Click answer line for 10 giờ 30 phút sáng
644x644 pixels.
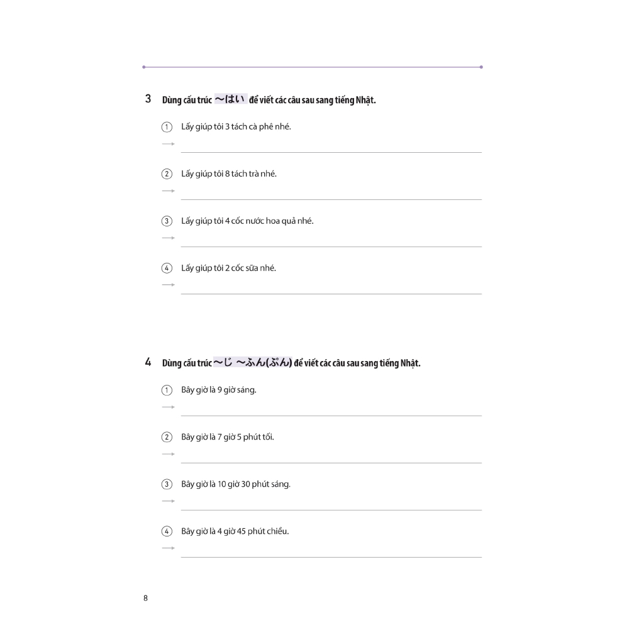coord(331,509)
